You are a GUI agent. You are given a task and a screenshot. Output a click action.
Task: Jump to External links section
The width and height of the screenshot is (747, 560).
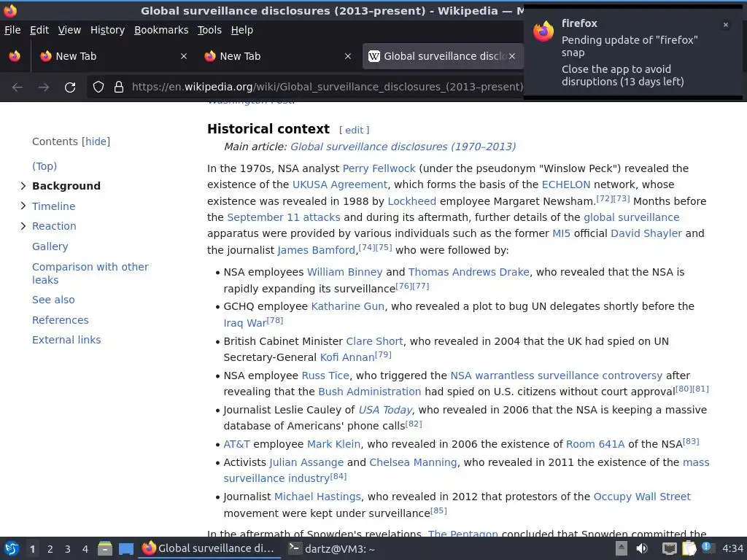tap(66, 340)
